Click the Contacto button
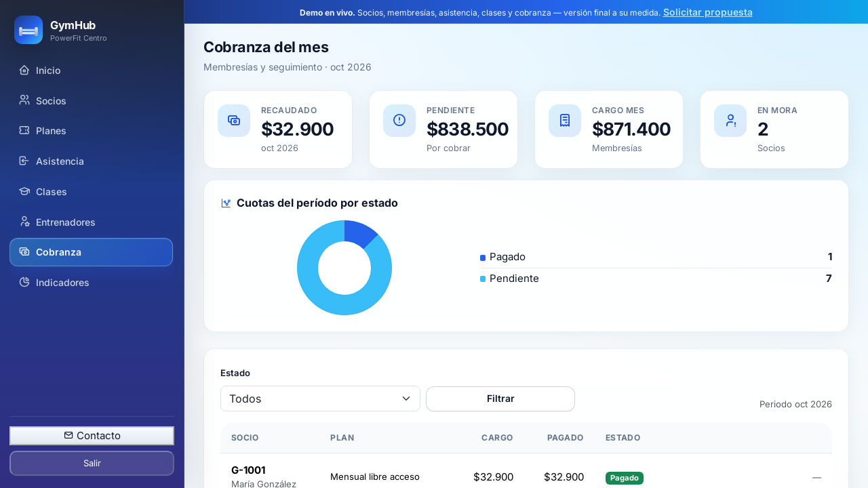 click(x=92, y=436)
